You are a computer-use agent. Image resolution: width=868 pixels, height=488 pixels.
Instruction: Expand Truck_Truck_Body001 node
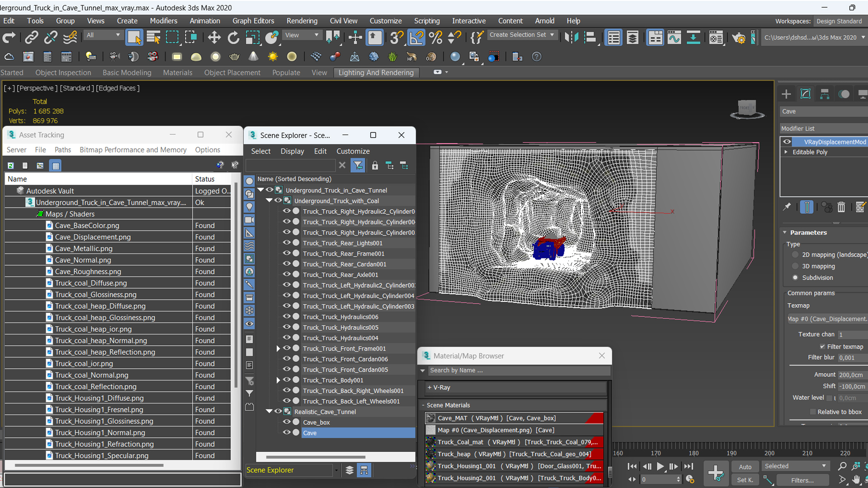coord(278,380)
